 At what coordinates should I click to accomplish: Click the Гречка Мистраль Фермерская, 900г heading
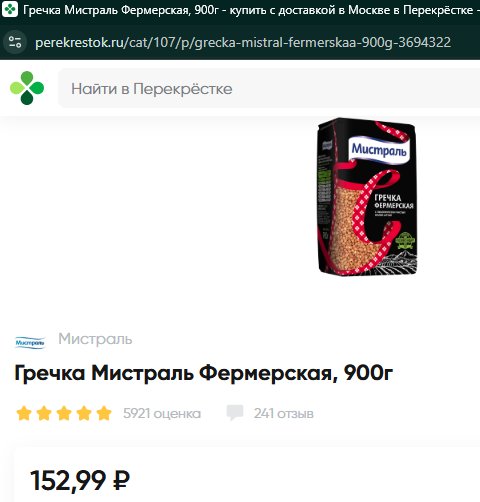coord(204,373)
